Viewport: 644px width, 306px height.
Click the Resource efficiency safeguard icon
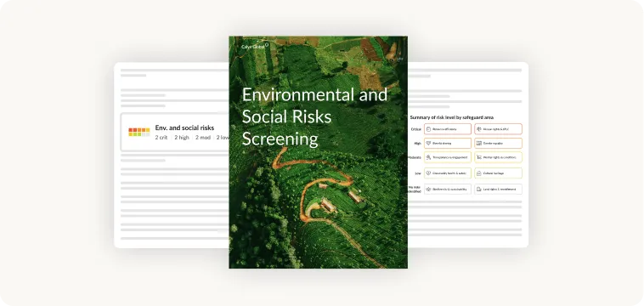(428, 129)
